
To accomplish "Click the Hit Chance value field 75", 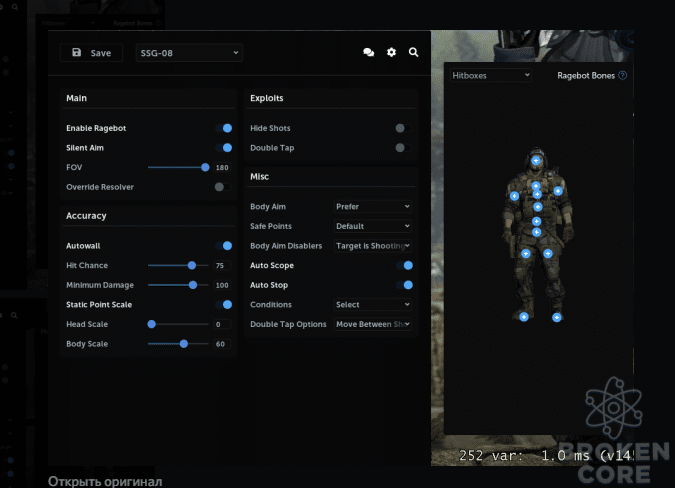I will [x=222, y=266].
